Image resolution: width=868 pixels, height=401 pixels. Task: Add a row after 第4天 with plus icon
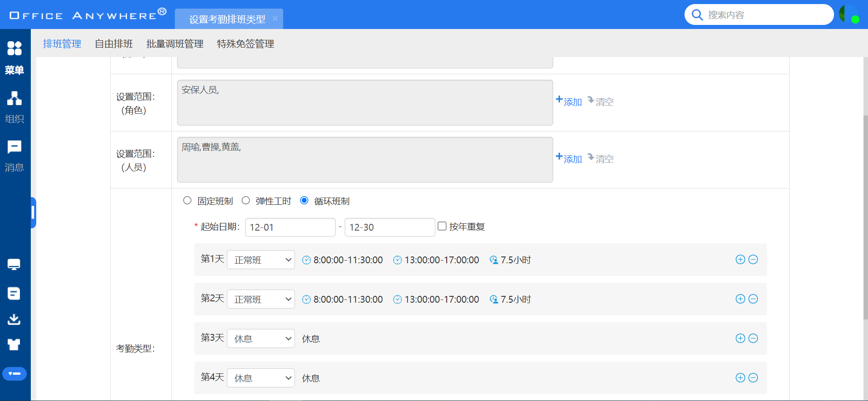click(740, 377)
